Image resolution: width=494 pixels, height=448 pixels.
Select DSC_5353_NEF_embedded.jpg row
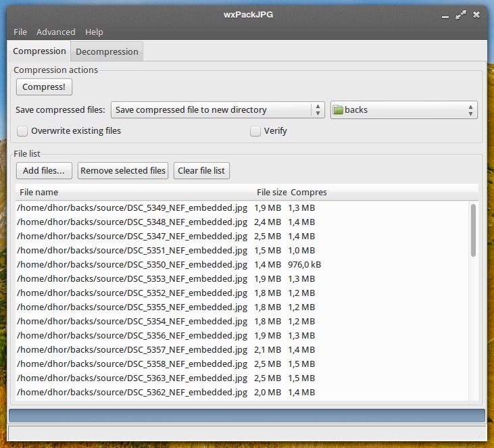242,279
